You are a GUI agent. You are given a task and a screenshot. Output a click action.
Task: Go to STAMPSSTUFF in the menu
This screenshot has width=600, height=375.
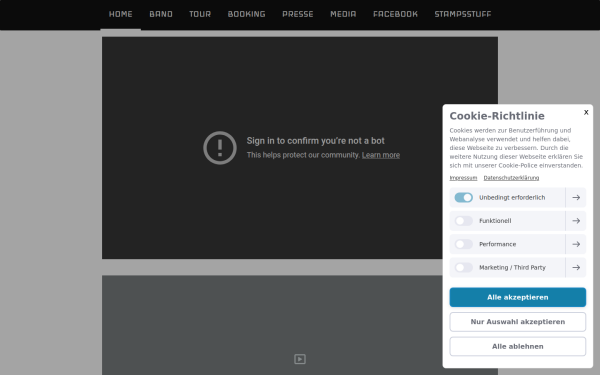[x=463, y=14]
